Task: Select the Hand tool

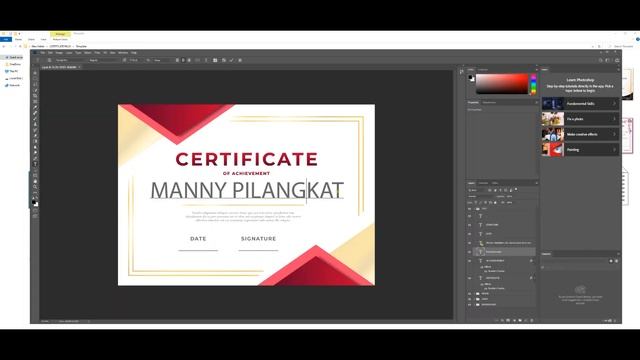Action: tap(35, 181)
